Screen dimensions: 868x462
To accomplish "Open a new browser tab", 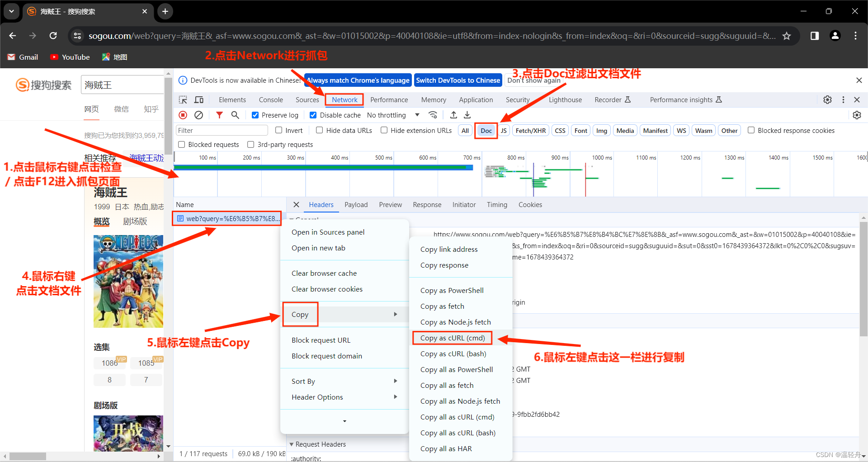I will [x=165, y=11].
